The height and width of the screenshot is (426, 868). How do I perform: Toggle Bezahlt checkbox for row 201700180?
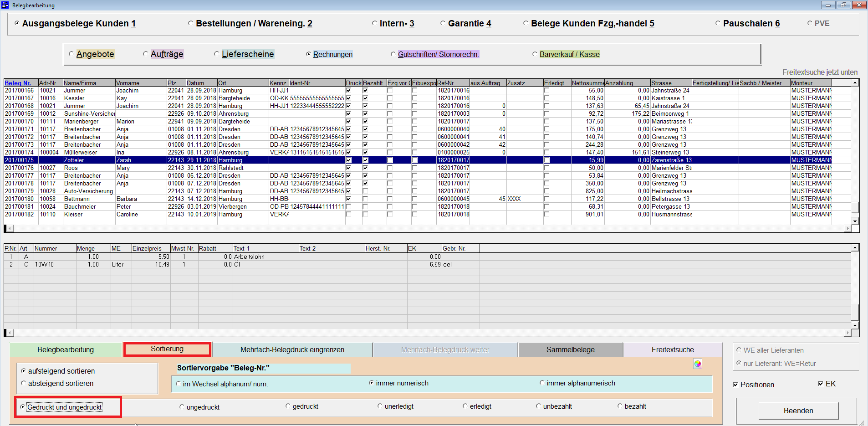click(365, 199)
